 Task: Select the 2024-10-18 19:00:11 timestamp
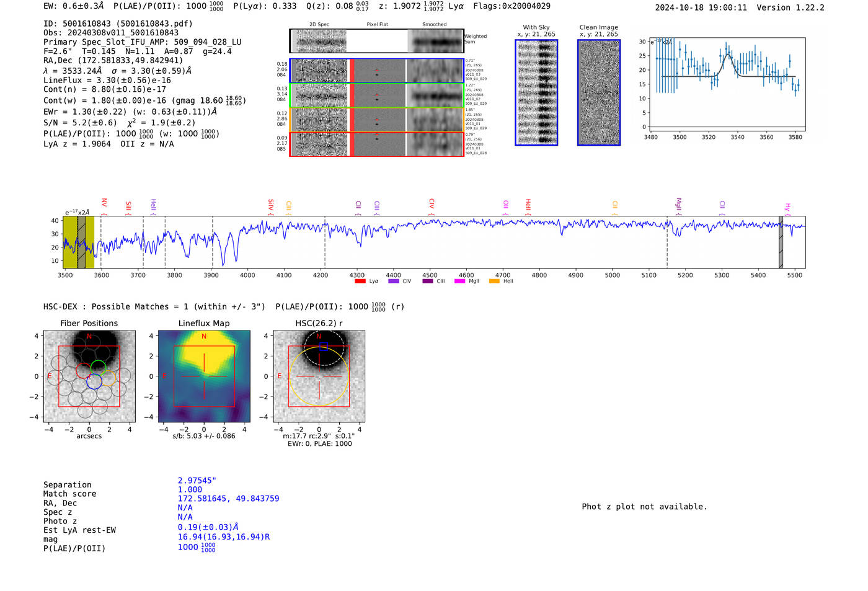point(701,7)
